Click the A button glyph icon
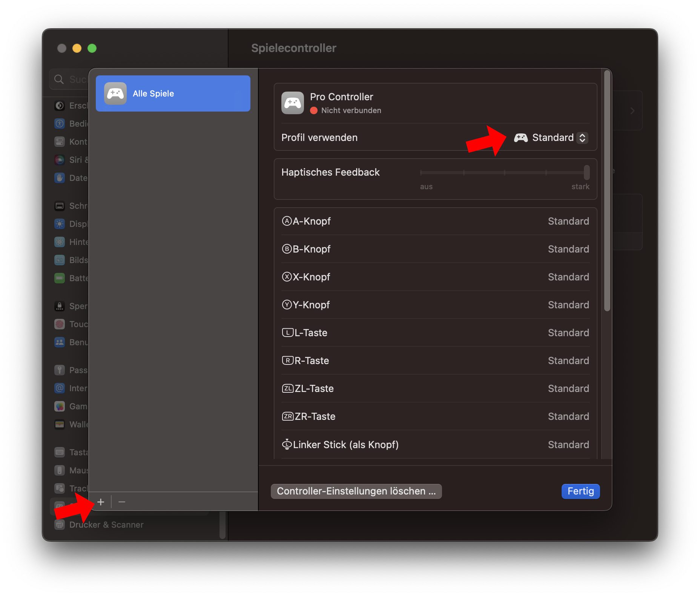This screenshot has height=597, width=700. 287,221
